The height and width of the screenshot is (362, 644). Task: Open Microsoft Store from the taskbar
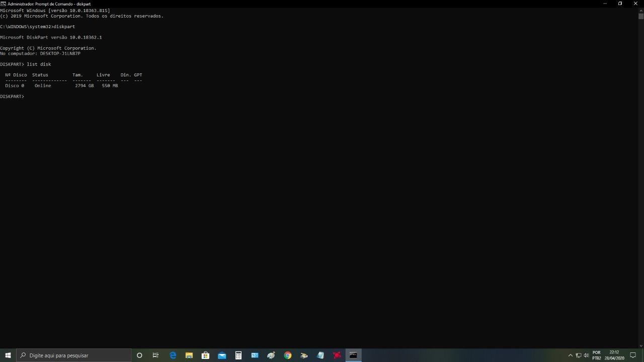pos(205,355)
